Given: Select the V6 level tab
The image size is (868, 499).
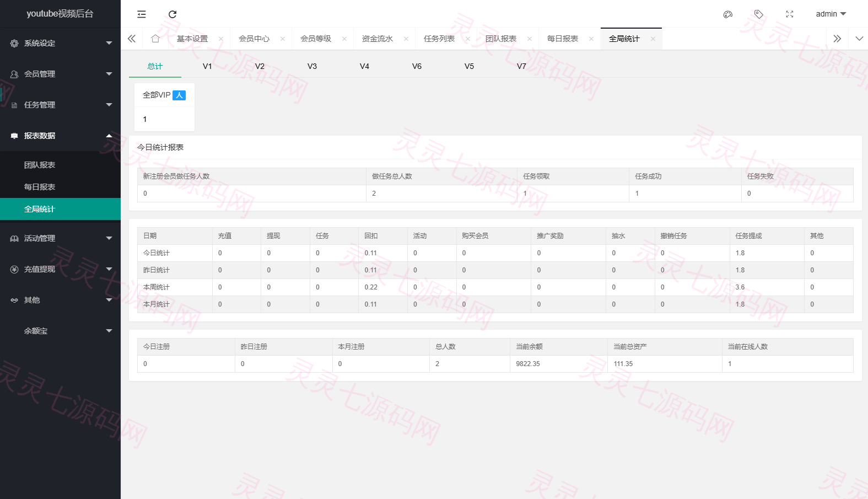Looking at the screenshot, I should click(417, 66).
